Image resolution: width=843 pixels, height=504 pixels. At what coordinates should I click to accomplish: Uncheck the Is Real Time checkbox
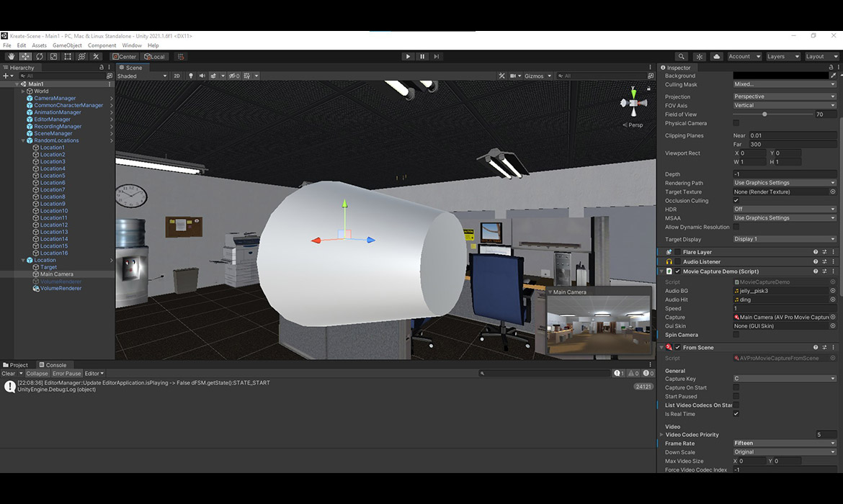pos(736,414)
